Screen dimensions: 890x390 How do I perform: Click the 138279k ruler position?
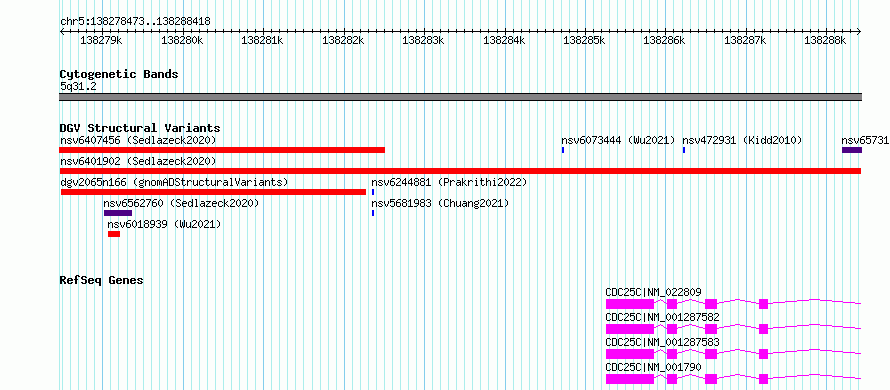[102, 40]
